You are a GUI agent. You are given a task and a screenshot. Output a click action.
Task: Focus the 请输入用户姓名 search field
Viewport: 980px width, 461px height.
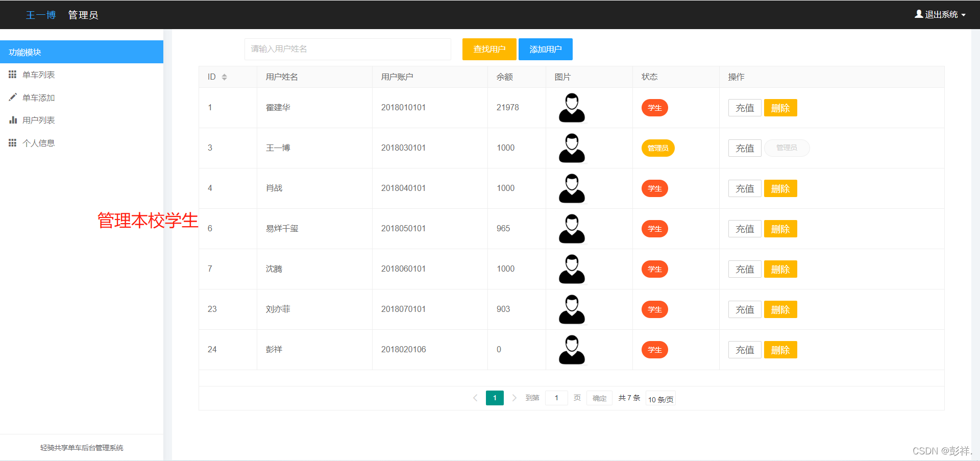click(x=348, y=49)
